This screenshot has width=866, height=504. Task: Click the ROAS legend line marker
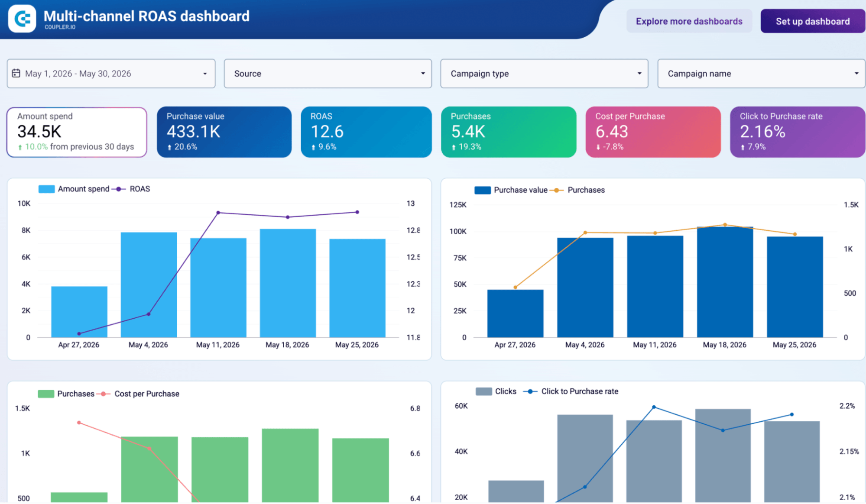point(118,189)
